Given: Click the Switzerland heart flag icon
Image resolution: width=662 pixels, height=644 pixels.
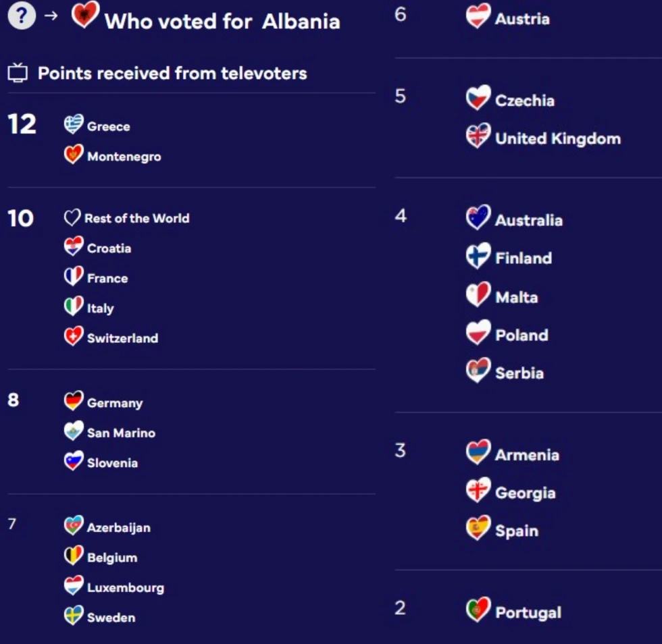Looking at the screenshot, I should 74,336.
